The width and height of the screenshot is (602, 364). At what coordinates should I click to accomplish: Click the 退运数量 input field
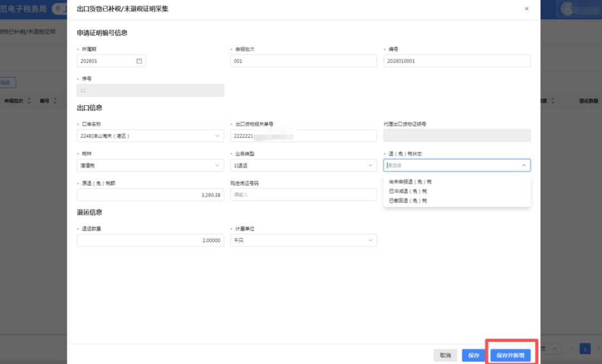(x=150, y=240)
